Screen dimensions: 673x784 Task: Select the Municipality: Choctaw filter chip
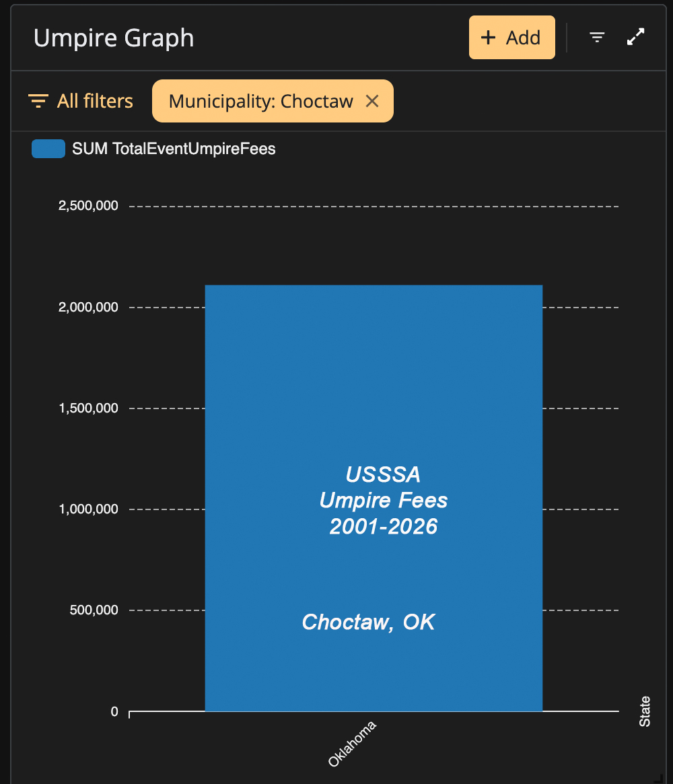(x=273, y=101)
